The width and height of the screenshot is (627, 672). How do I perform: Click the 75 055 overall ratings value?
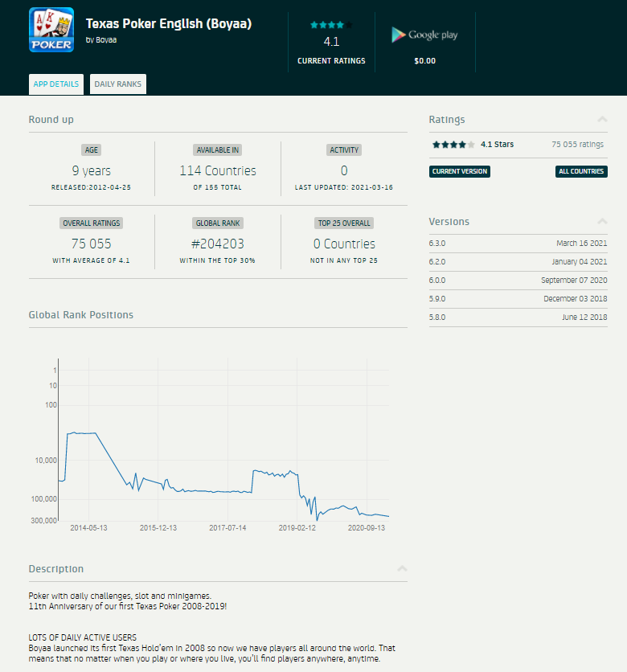tap(92, 244)
